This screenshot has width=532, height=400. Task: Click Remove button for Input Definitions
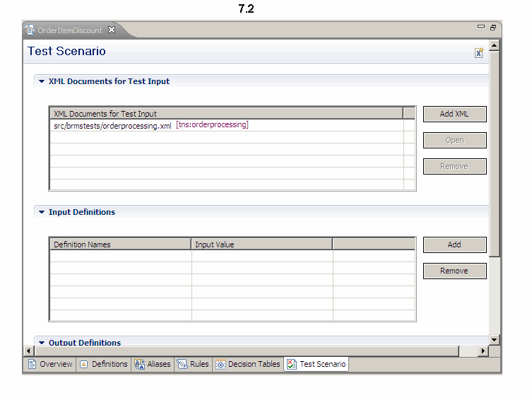[454, 271]
